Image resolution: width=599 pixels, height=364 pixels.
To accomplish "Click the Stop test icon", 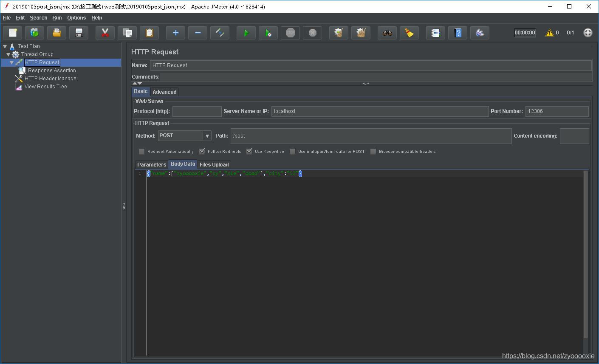I will [x=290, y=33].
